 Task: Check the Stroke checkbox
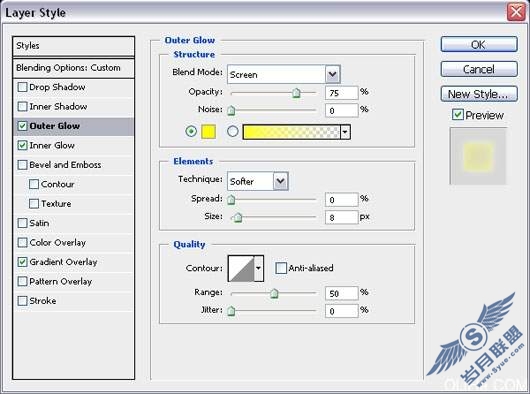tap(22, 301)
